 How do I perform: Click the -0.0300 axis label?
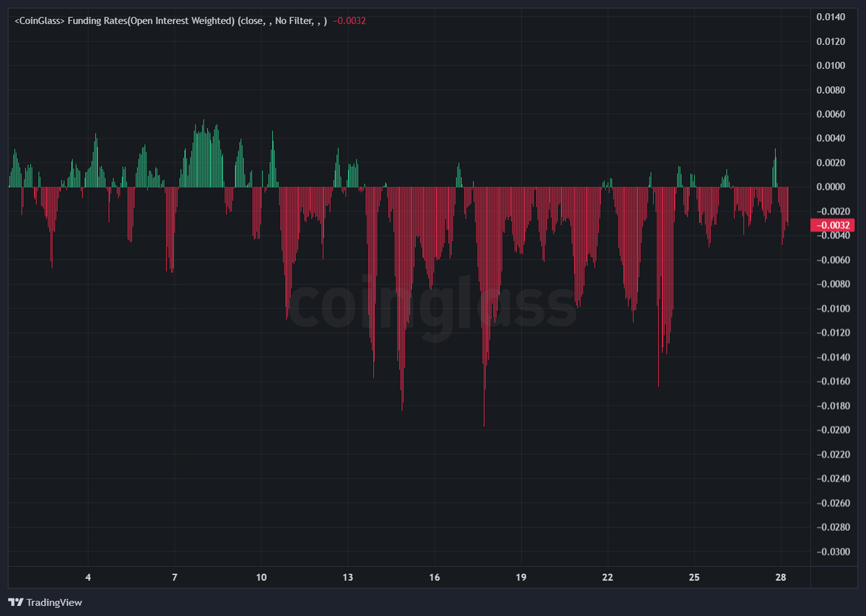[x=834, y=552]
